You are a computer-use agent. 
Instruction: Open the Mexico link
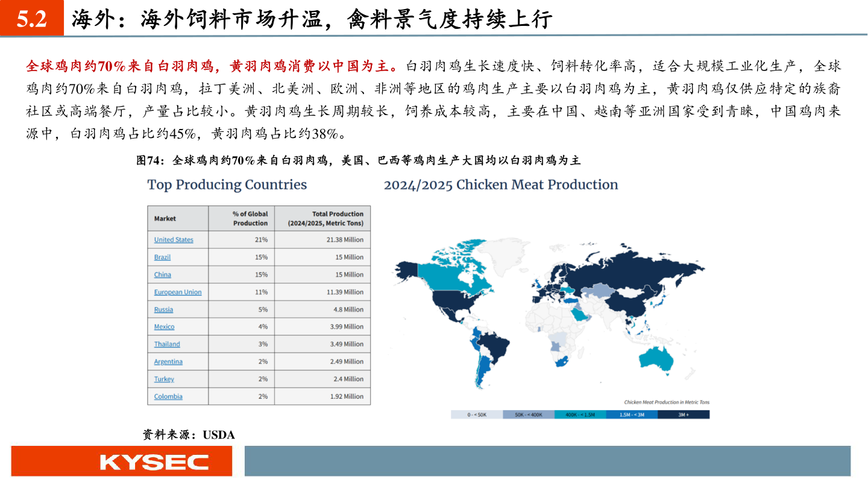pyautogui.click(x=164, y=327)
